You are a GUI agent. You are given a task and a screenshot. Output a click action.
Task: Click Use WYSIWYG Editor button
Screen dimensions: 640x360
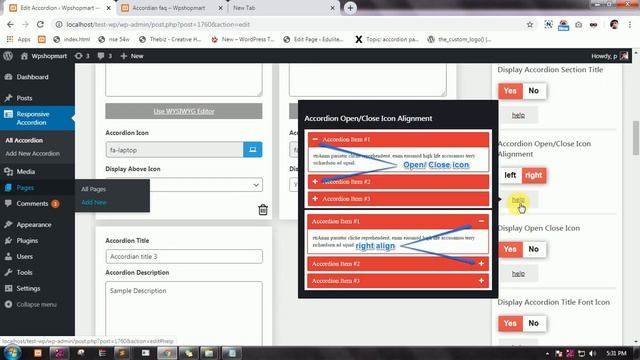184,111
